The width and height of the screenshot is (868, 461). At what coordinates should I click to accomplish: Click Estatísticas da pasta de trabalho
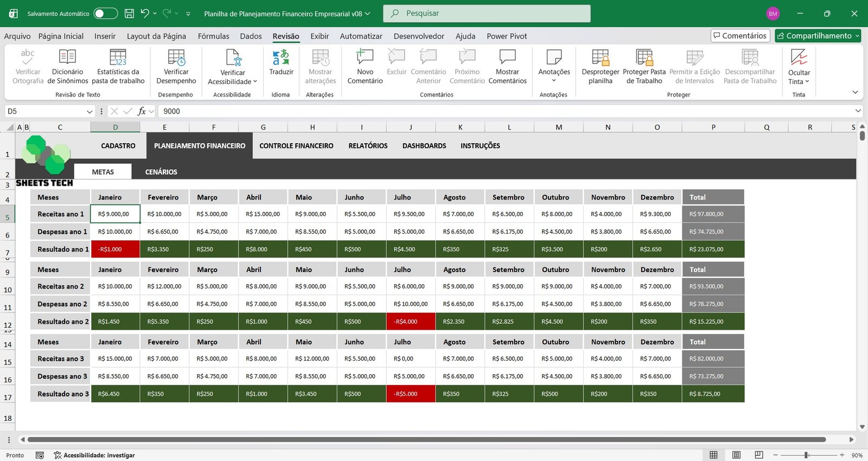coord(118,66)
